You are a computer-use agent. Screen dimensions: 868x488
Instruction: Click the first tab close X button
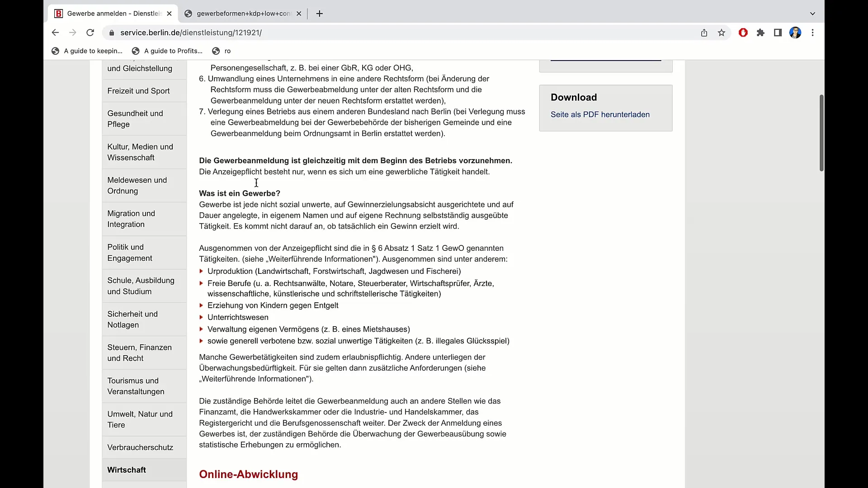169,13
